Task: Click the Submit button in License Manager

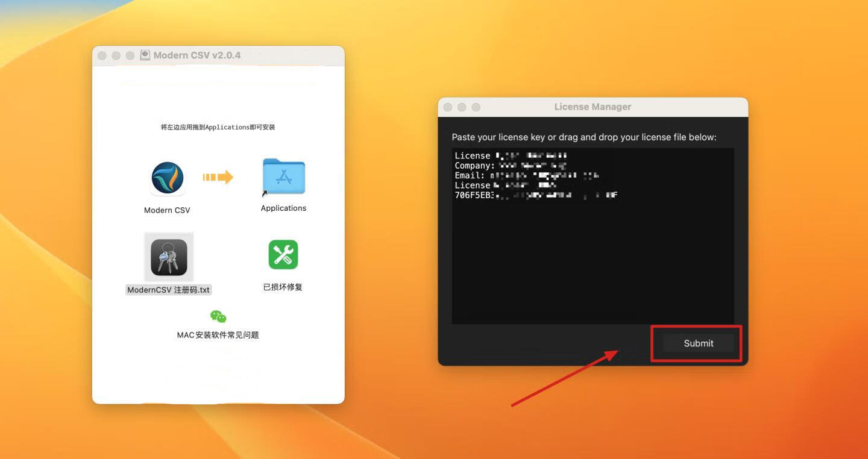Action: coord(699,343)
